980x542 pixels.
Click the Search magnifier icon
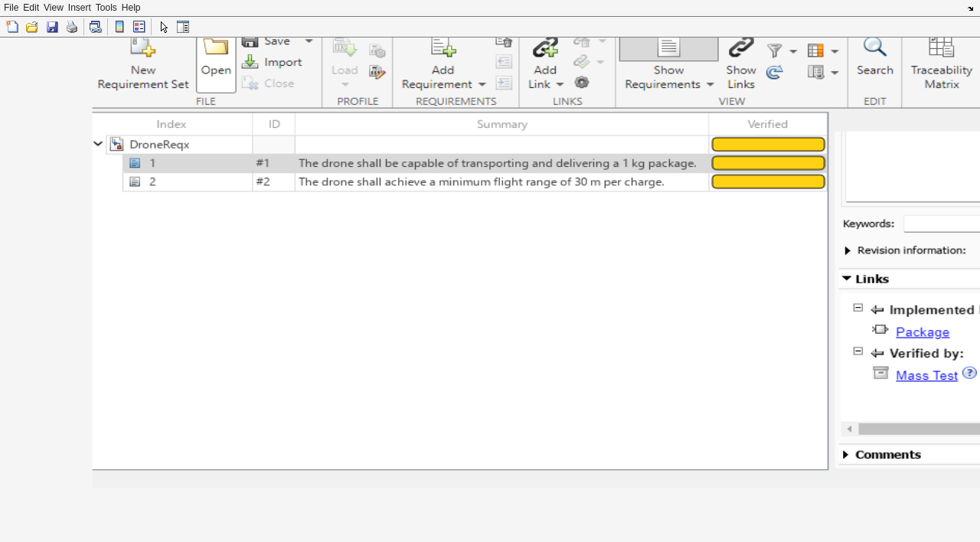874,48
